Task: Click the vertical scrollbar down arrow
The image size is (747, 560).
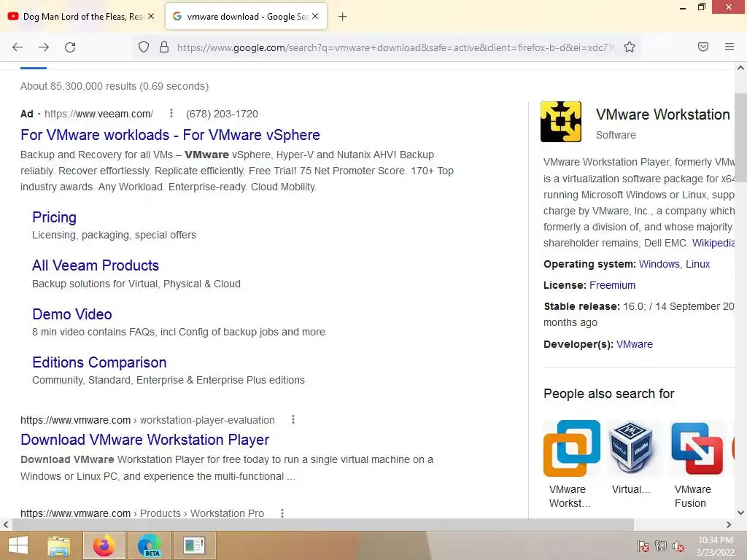Action: (x=740, y=513)
